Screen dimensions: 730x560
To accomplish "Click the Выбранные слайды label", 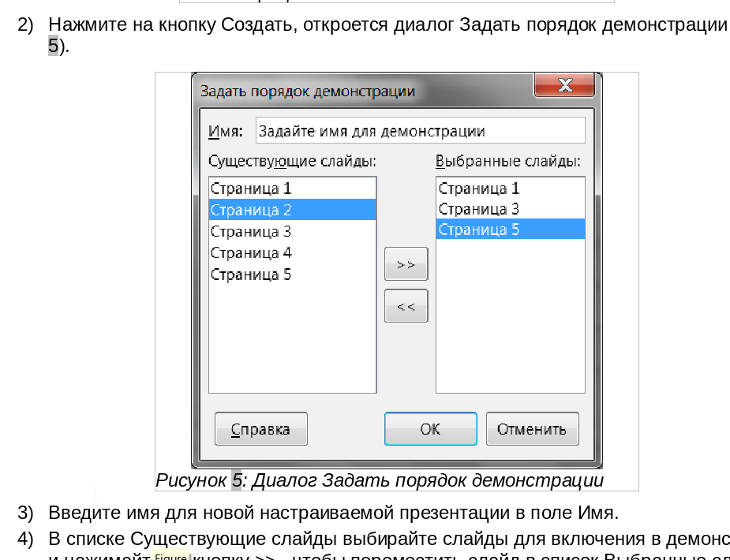I will (508, 161).
